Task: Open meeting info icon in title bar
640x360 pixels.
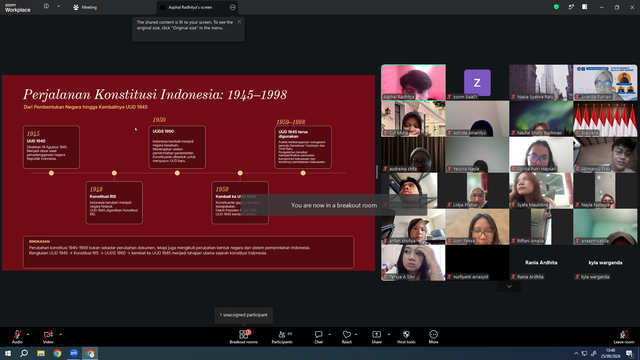Action: (46, 7)
